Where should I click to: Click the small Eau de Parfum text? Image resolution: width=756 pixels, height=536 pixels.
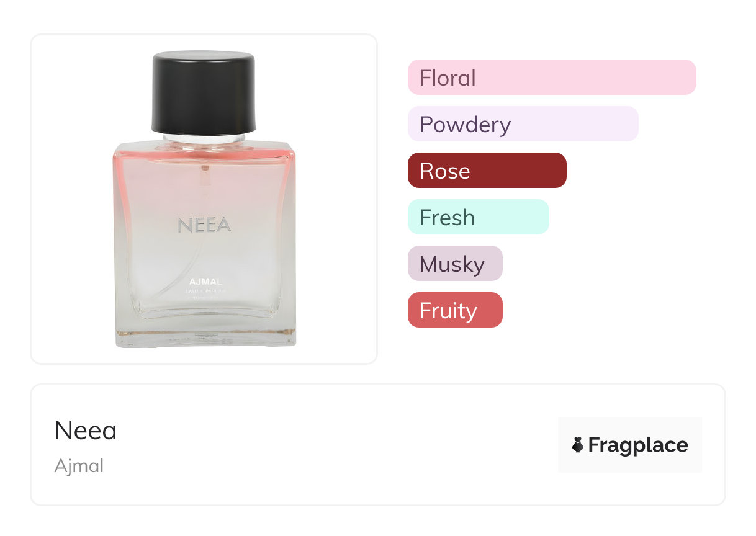[204, 290]
